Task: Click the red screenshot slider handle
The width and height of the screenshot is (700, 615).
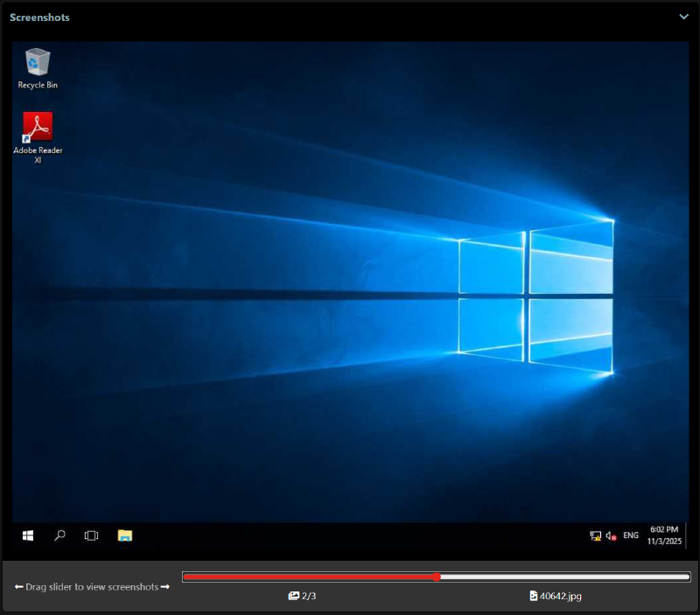Action: click(x=437, y=577)
